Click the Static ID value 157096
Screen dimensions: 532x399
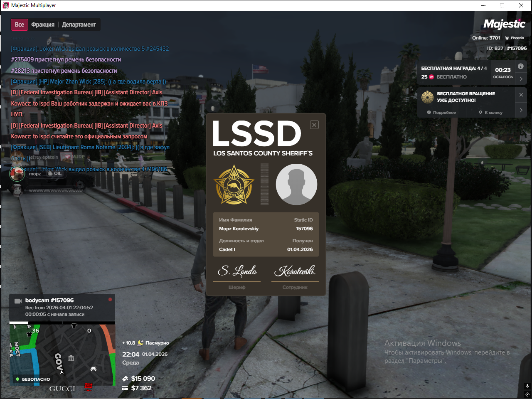[x=304, y=229]
